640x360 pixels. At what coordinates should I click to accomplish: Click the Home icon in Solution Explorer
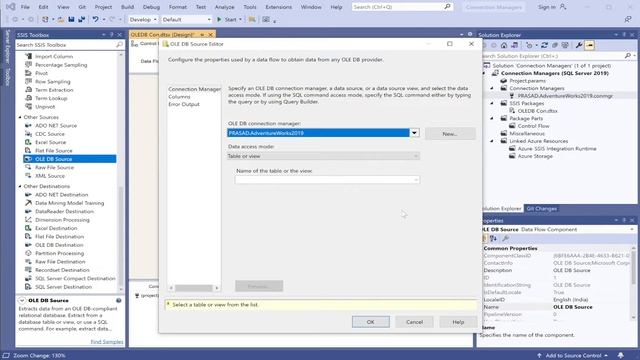504,45
